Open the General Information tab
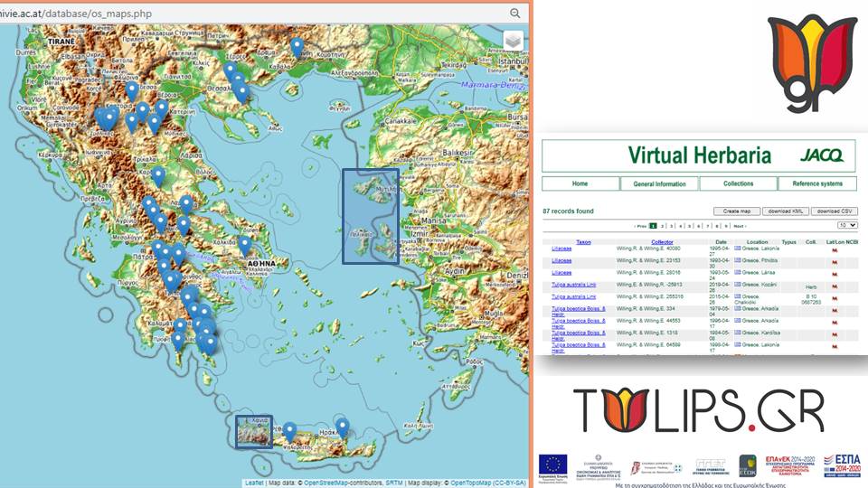The image size is (868, 488). click(659, 183)
